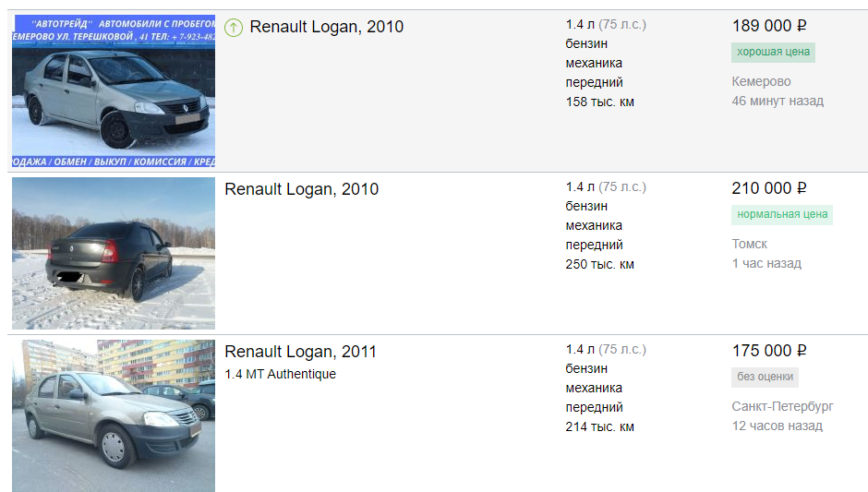The width and height of the screenshot is (868, 492).
Task: Click the '1.4 MT Authentique' trim subtitle
Action: click(x=280, y=374)
